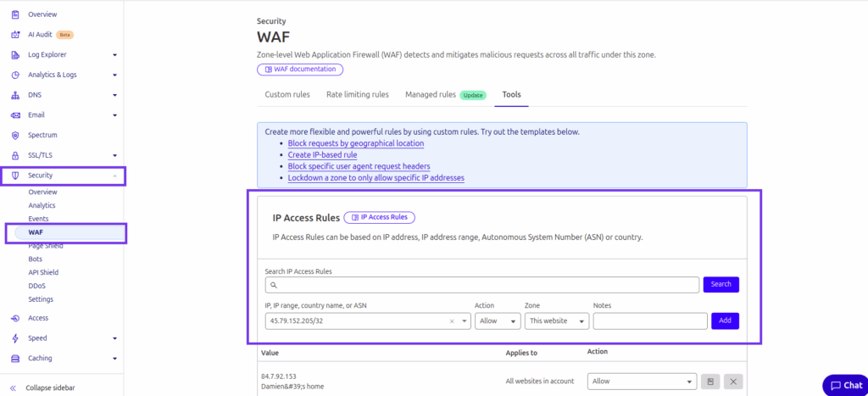Select WAF in the sidebar
Image resolution: width=868 pixels, height=396 pixels.
click(70, 232)
